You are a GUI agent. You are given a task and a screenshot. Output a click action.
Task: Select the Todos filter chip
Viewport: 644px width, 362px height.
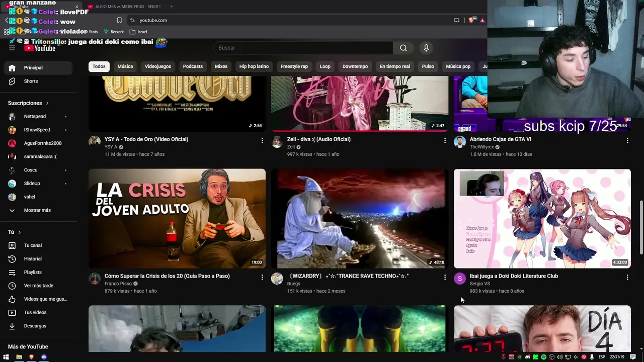click(99, 66)
